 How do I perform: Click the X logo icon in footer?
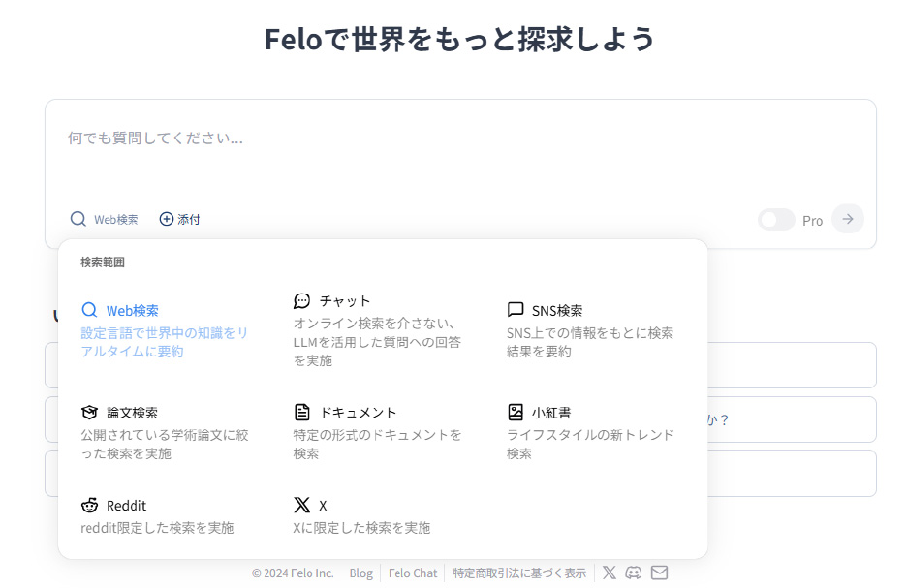[x=610, y=573]
